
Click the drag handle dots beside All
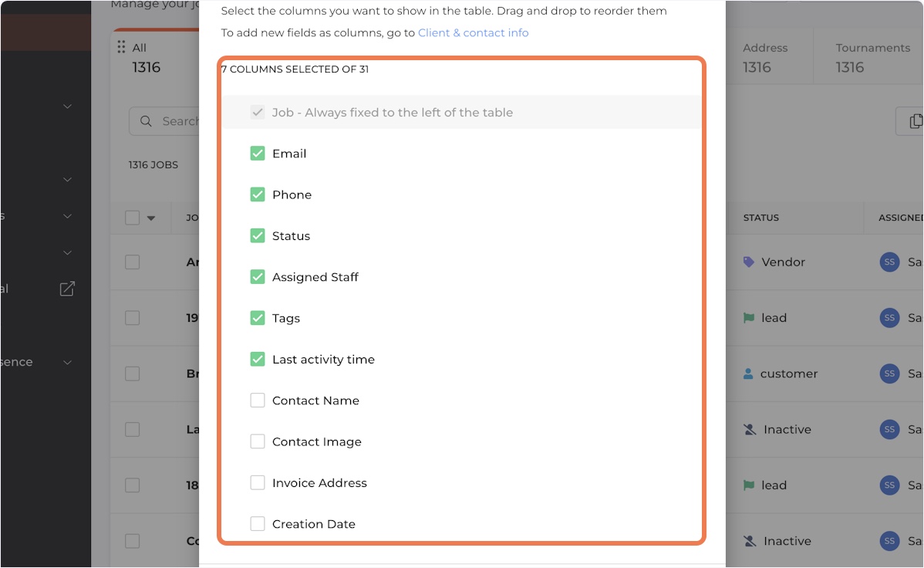pyautogui.click(x=121, y=47)
